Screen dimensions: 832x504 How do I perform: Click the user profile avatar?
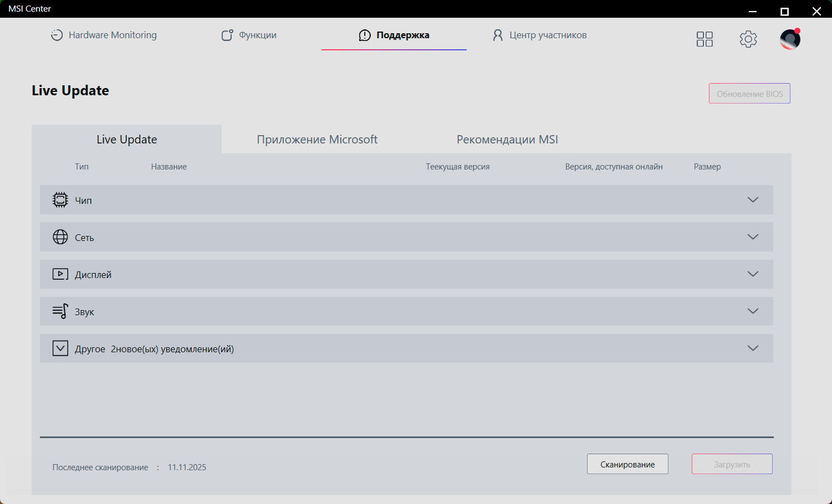790,39
